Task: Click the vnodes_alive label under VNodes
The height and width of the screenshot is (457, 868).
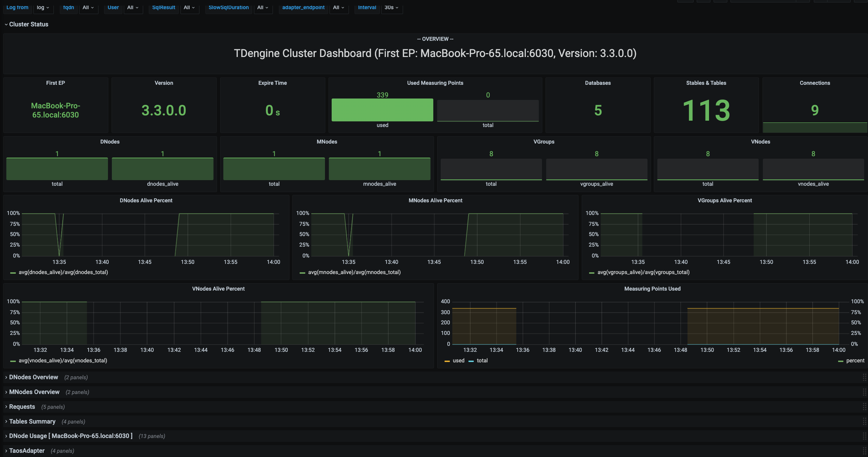Action: [x=813, y=184]
